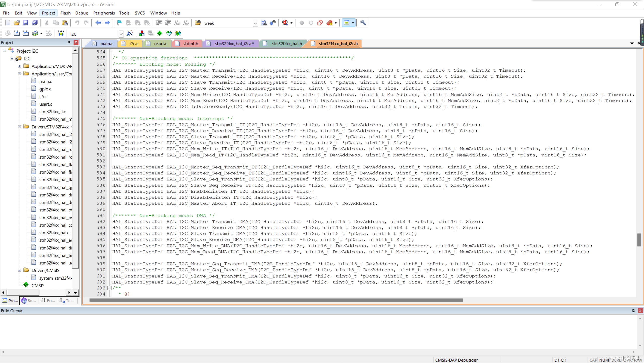
Task: Click the Insert/Remove Bookmark flag icon
Action: [x=119, y=23]
